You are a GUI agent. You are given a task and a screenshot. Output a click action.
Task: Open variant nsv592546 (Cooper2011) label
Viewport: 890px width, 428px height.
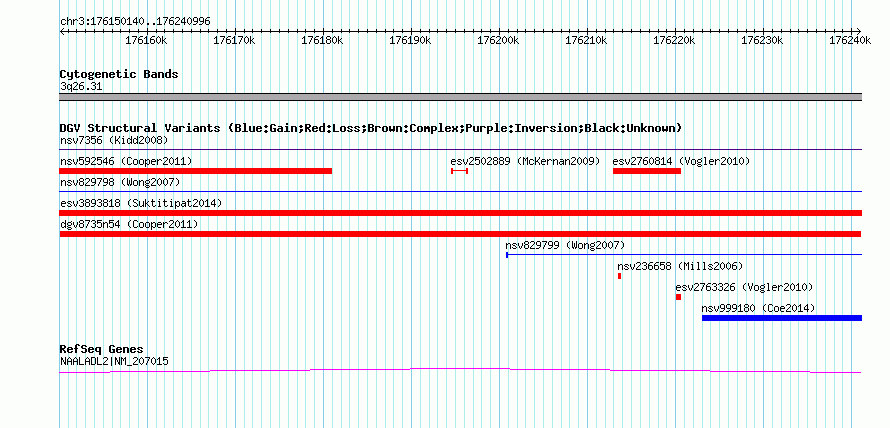126,161
